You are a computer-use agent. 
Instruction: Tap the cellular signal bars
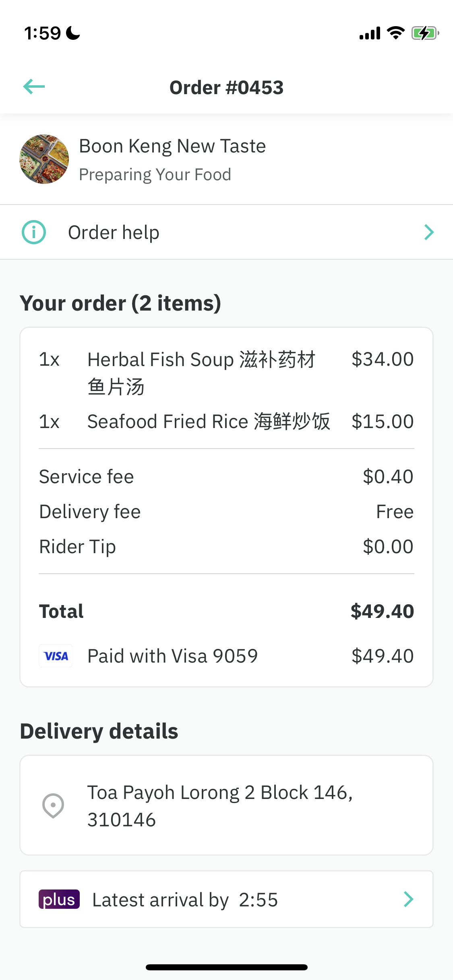pyautogui.click(x=370, y=33)
